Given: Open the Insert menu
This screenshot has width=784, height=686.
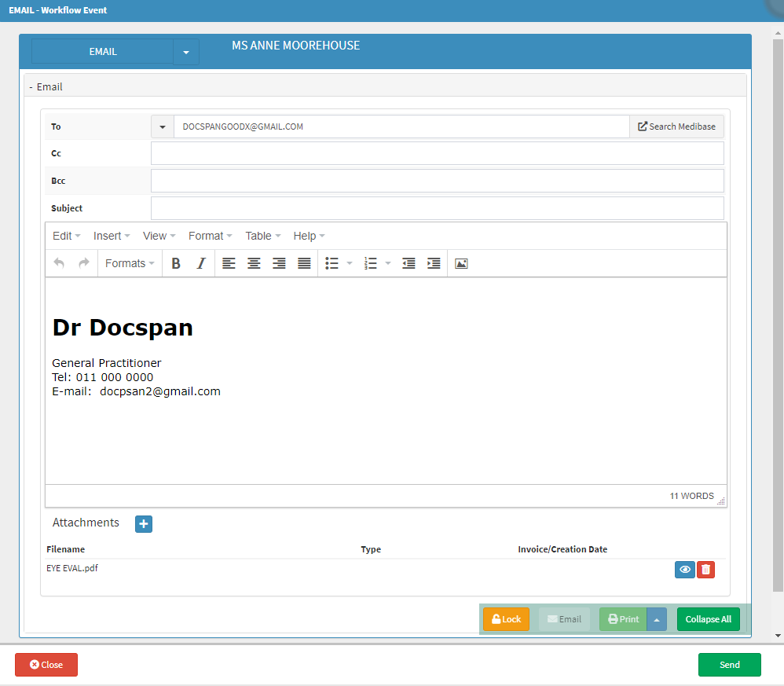Looking at the screenshot, I should pyautogui.click(x=112, y=236).
